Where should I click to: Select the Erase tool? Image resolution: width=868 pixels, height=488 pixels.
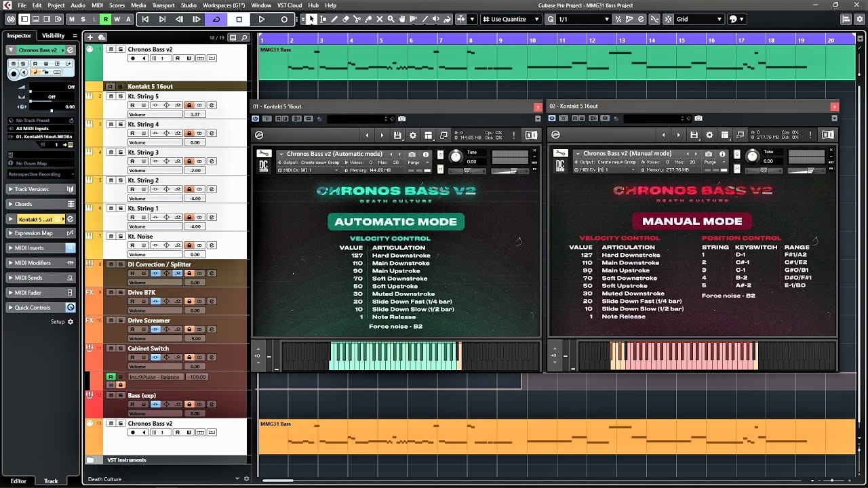[x=345, y=19]
